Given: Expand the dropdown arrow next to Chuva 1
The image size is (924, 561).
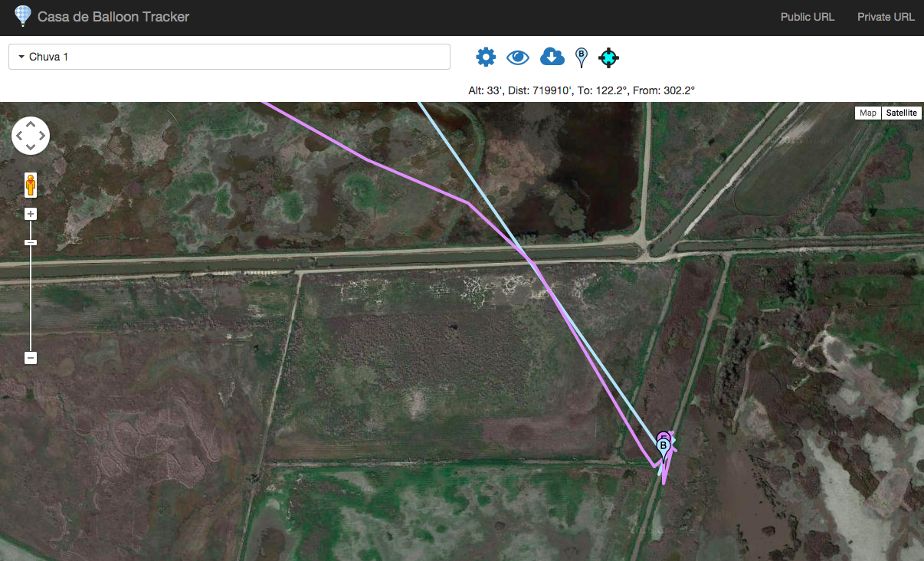Looking at the screenshot, I should click(x=19, y=56).
